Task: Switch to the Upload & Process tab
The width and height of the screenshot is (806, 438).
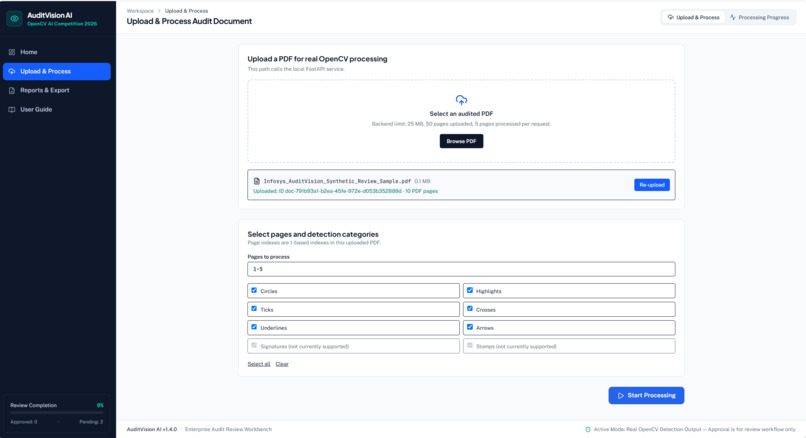Action: pyautogui.click(x=693, y=17)
